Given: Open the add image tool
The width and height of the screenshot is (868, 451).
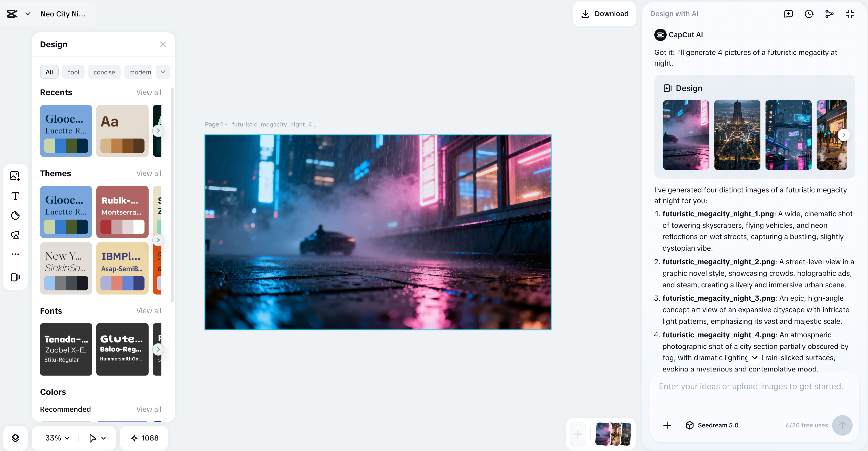Looking at the screenshot, I should coord(15,176).
